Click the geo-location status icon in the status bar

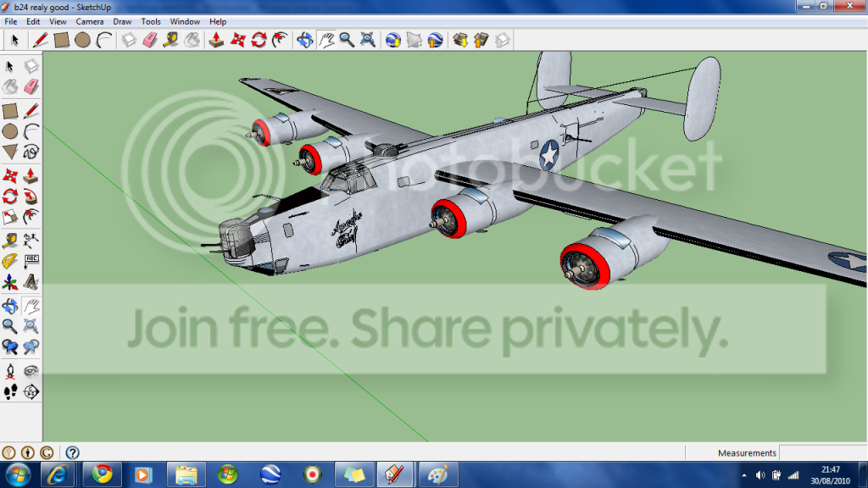(x=8, y=452)
